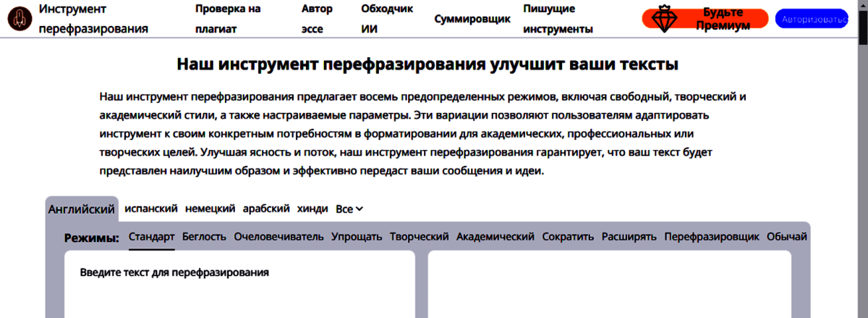
Task: Click Авторизоваться button
Action: pos(811,18)
